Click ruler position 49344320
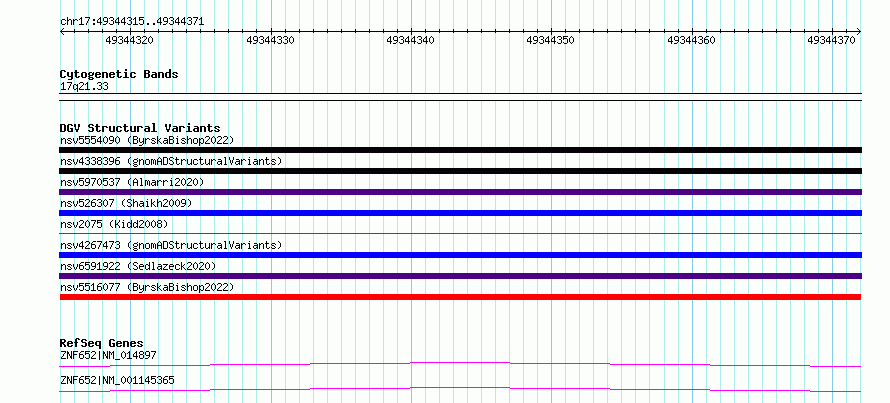The width and height of the screenshot is (890, 403). (129, 40)
